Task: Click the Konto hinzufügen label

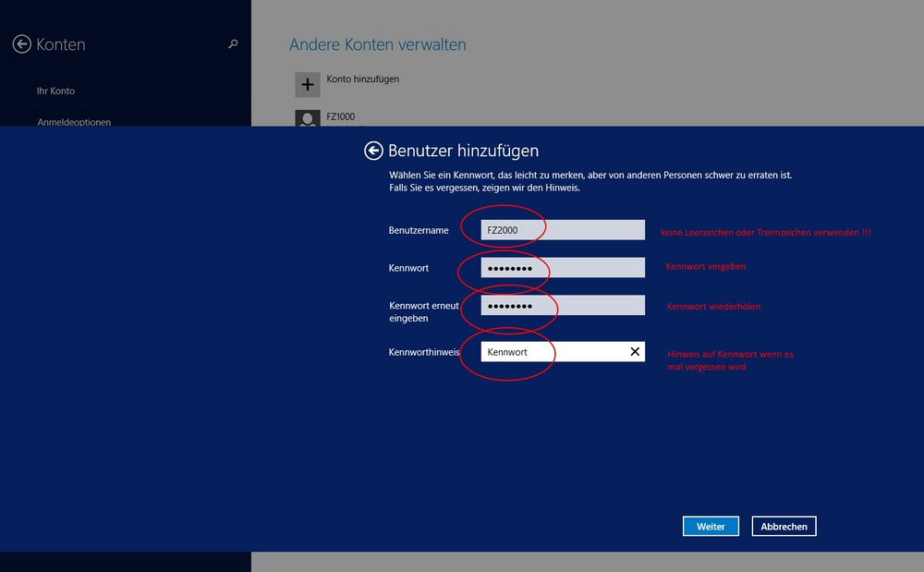Action: coord(363,79)
